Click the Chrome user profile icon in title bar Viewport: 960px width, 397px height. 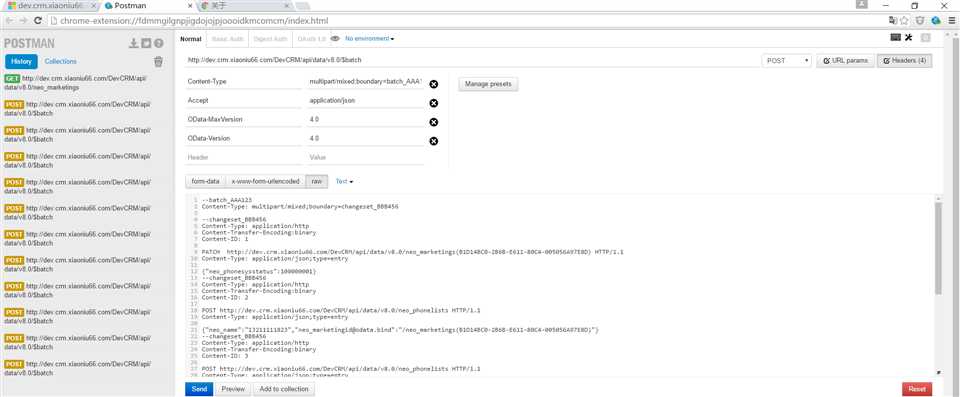861,4
